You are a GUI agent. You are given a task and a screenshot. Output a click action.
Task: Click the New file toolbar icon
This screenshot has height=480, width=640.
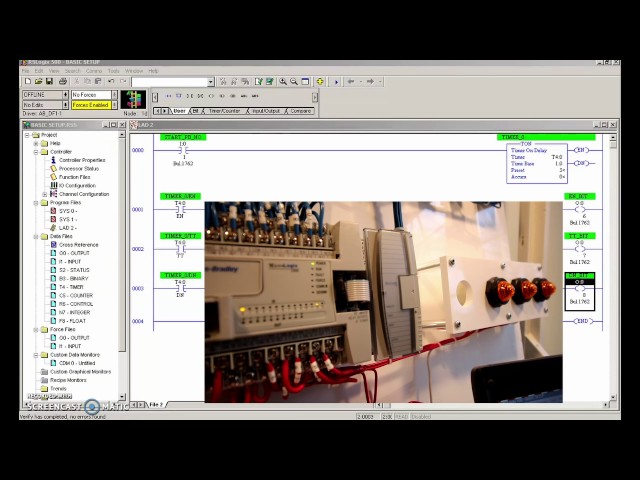[x=28, y=82]
